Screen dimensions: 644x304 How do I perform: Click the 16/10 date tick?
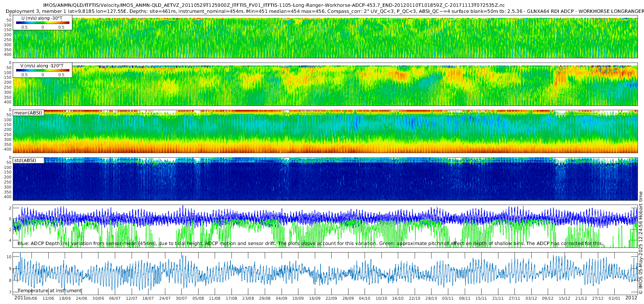(398, 298)
